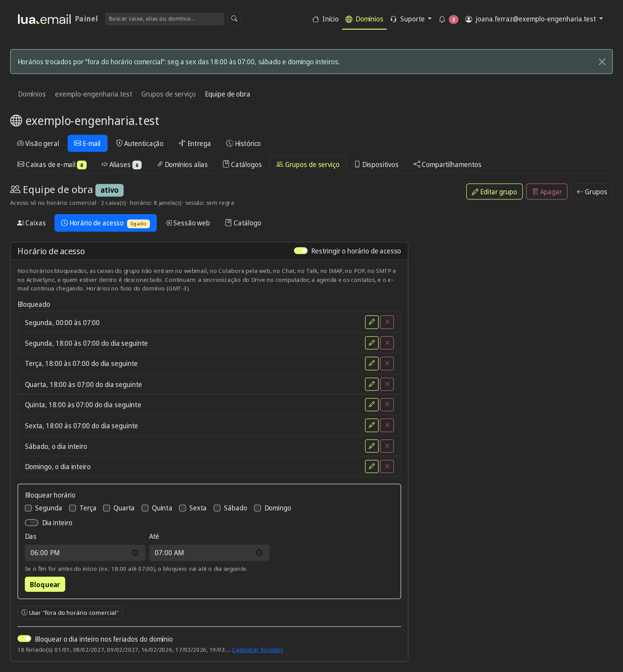Edit the Segunda 18:00 block
The height and width of the screenshot is (672, 623).
[372, 343]
